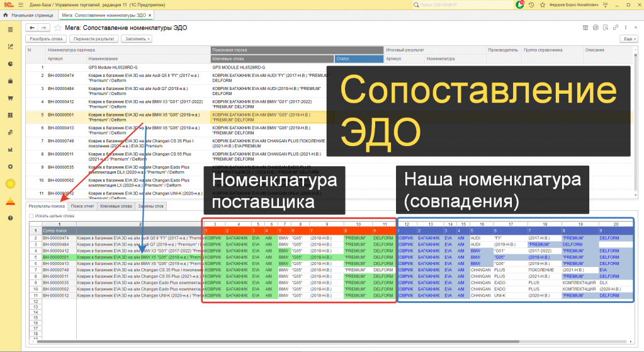The image size is (644, 352).
Task: Select the Результаты поиска tab
Action: [47, 206]
